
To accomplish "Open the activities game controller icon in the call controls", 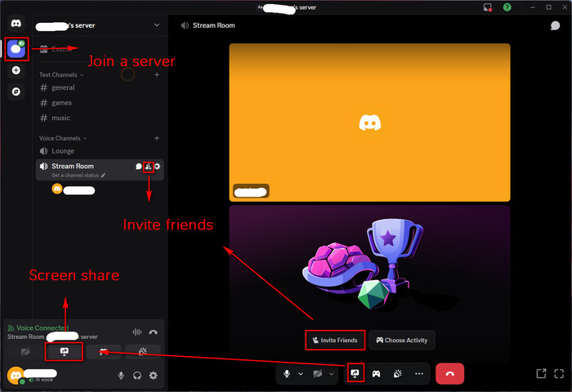I will pos(376,374).
